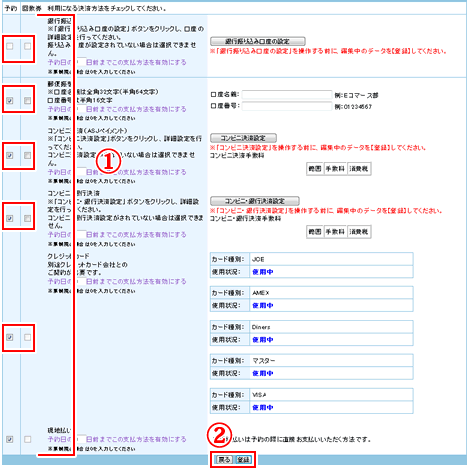Image resolution: width=467 pixels, height=470 pixels.
Task: Click 消費税 header under コンビニ・銀行決済手数料
Action: click(359, 232)
